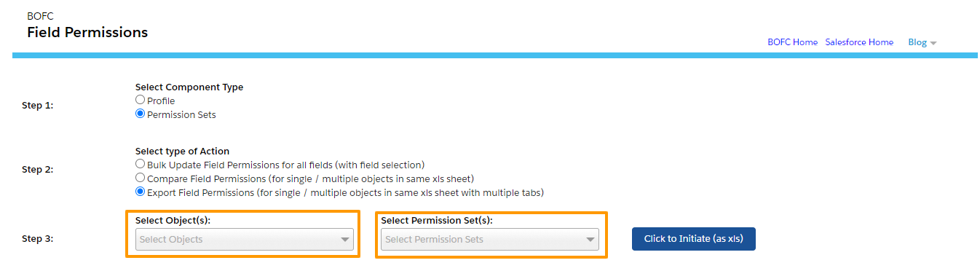Select the Permission Sets radio button
The height and width of the screenshot is (271, 980).
[x=141, y=114]
